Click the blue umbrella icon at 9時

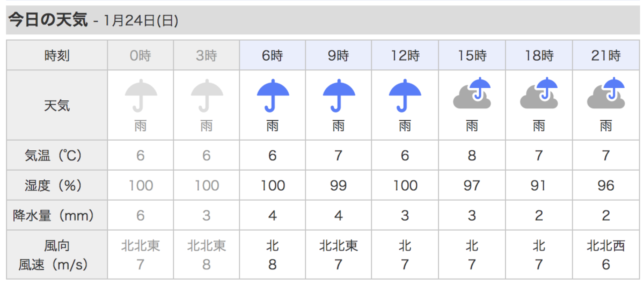coord(339,96)
